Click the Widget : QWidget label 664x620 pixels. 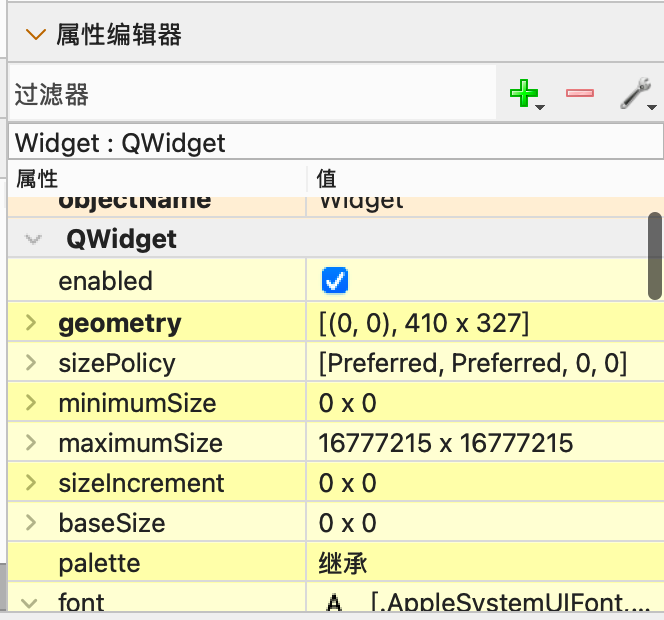[x=120, y=143]
